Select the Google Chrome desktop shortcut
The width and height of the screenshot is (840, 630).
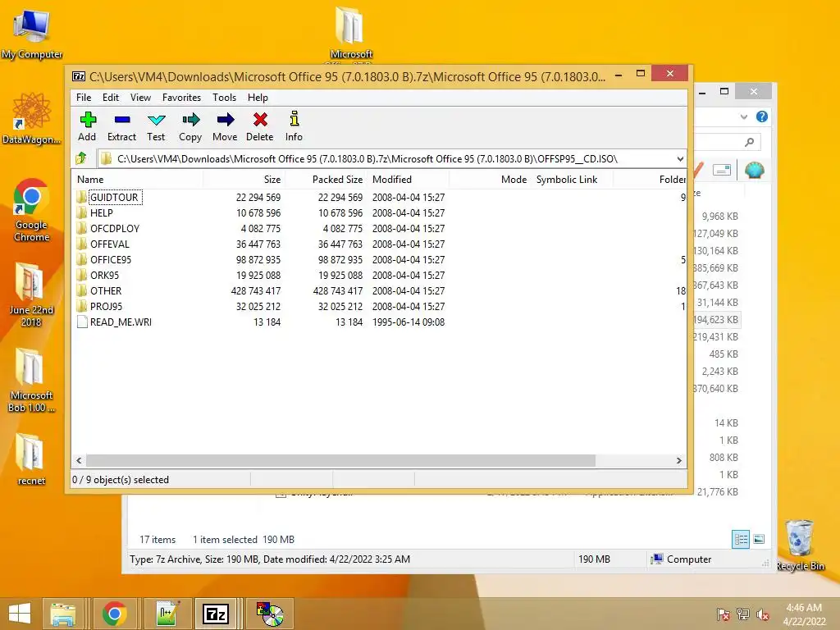click(x=31, y=210)
